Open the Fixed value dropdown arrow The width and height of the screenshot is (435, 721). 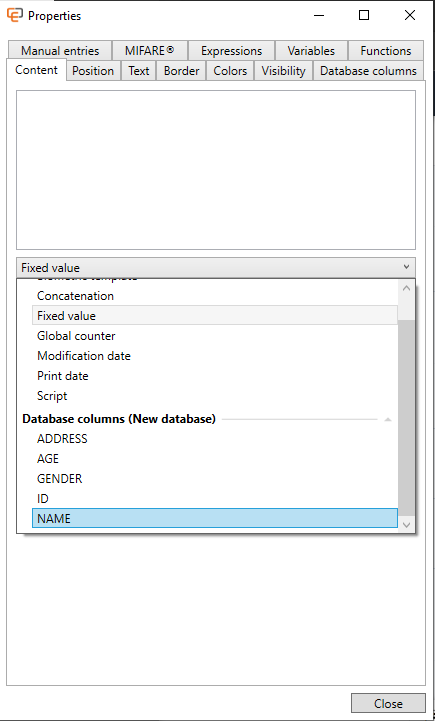click(406, 267)
